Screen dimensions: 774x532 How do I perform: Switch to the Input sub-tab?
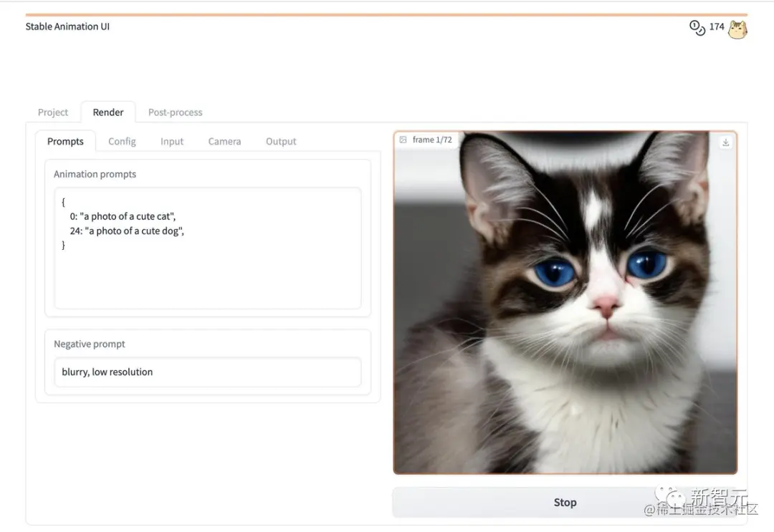(172, 142)
